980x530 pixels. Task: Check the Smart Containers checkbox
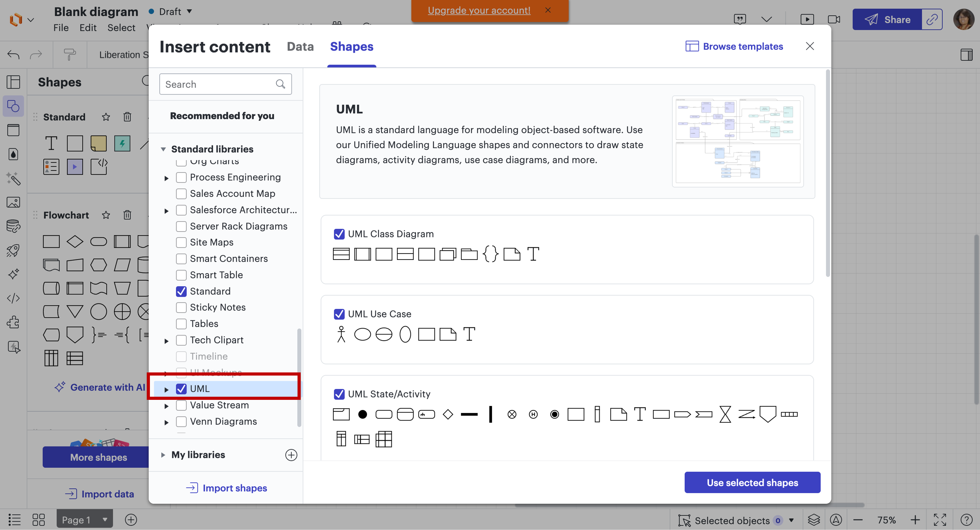point(181,259)
